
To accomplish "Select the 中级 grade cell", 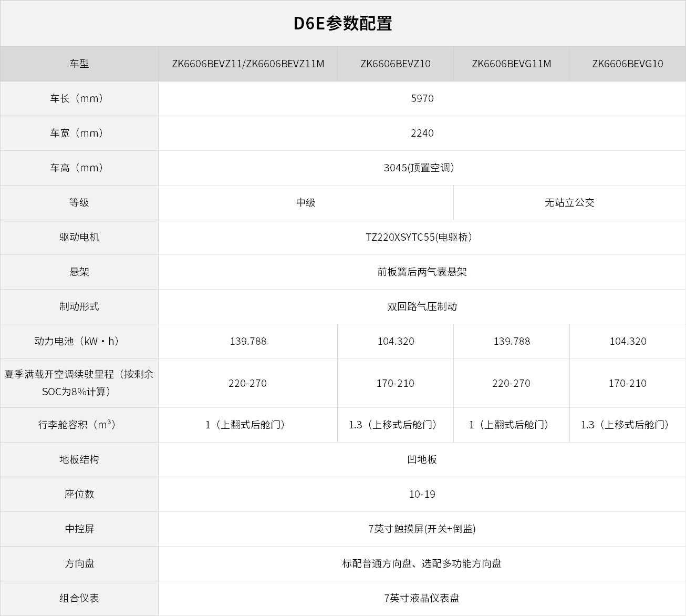I will [x=305, y=202].
